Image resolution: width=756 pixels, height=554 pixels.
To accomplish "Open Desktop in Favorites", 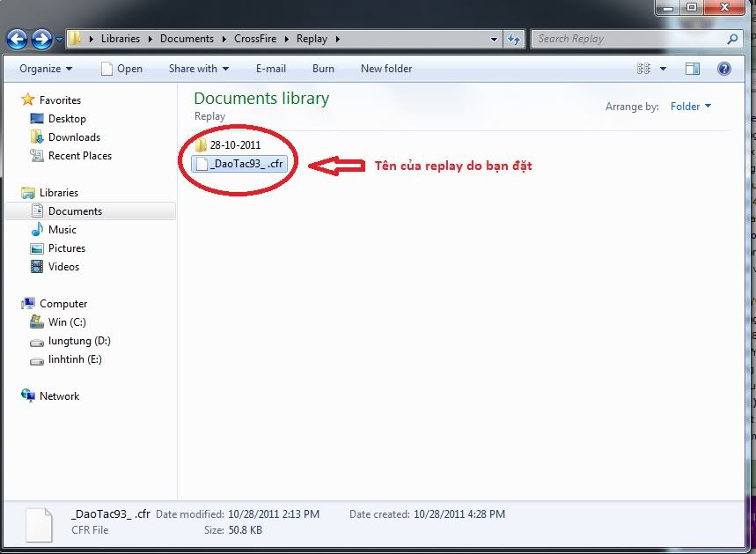I will (x=67, y=119).
